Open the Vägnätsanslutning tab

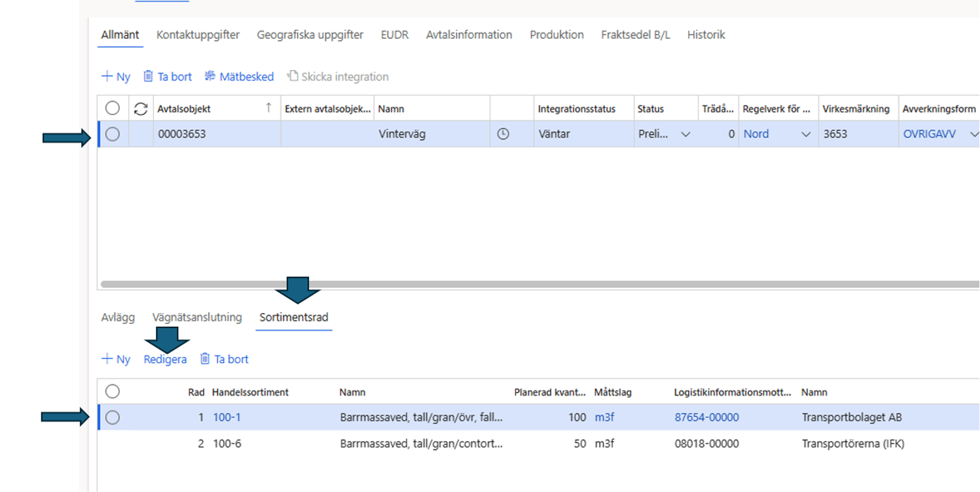click(197, 317)
